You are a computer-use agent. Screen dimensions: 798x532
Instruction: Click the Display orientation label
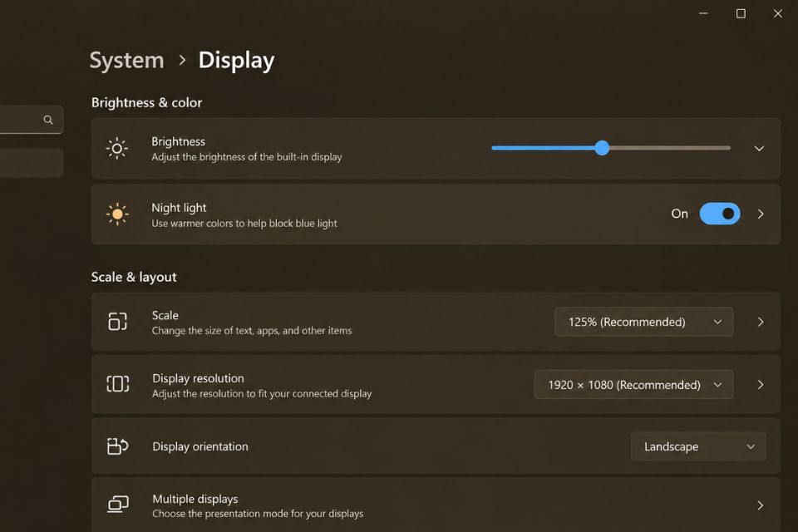click(x=200, y=446)
